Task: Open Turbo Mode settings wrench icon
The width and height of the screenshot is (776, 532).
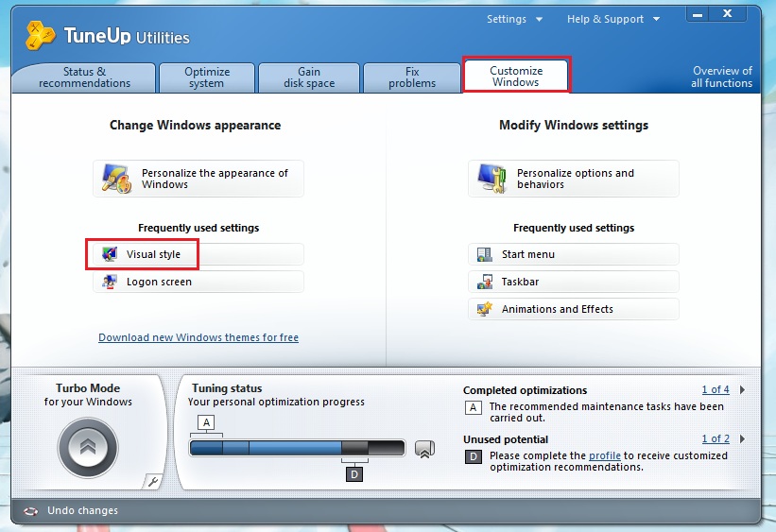Action: (152, 482)
